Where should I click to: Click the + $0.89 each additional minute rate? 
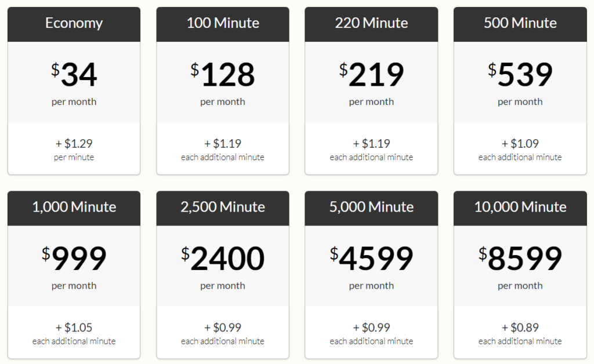pyautogui.click(x=520, y=333)
